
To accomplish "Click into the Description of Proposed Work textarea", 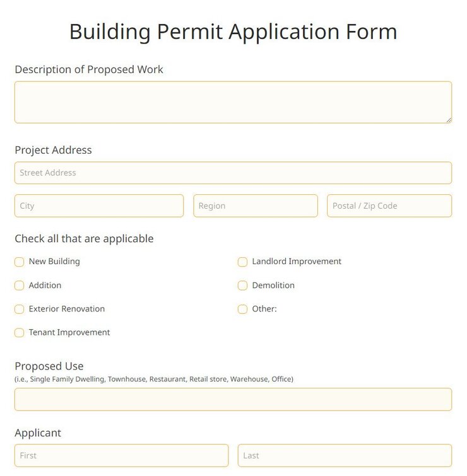I will [x=233, y=102].
